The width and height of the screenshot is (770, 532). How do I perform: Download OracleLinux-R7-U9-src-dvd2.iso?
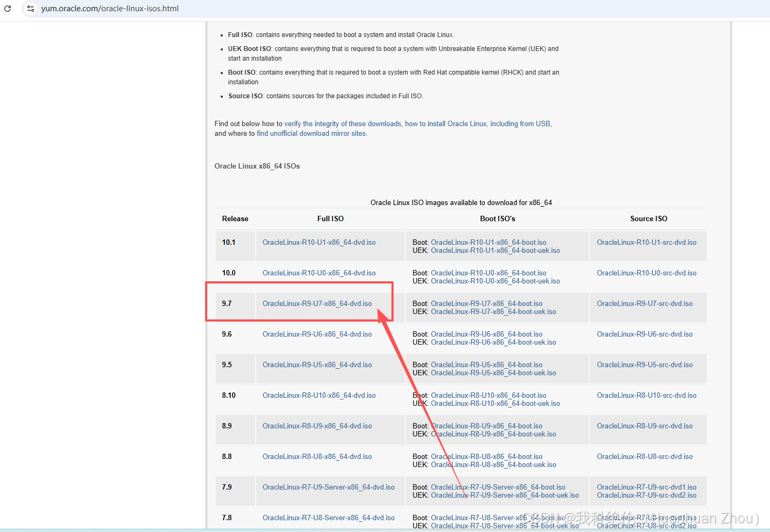point(646,495)
